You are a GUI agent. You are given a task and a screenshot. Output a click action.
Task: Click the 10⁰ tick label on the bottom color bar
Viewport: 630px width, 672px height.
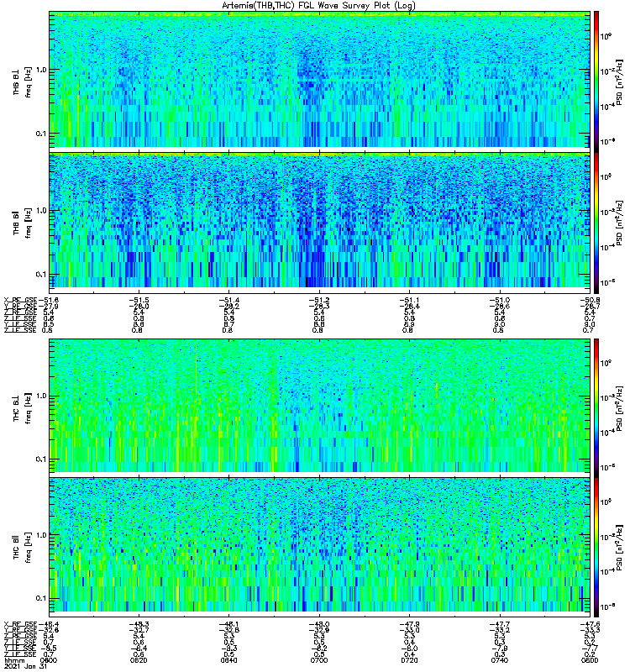coord(606,501)
